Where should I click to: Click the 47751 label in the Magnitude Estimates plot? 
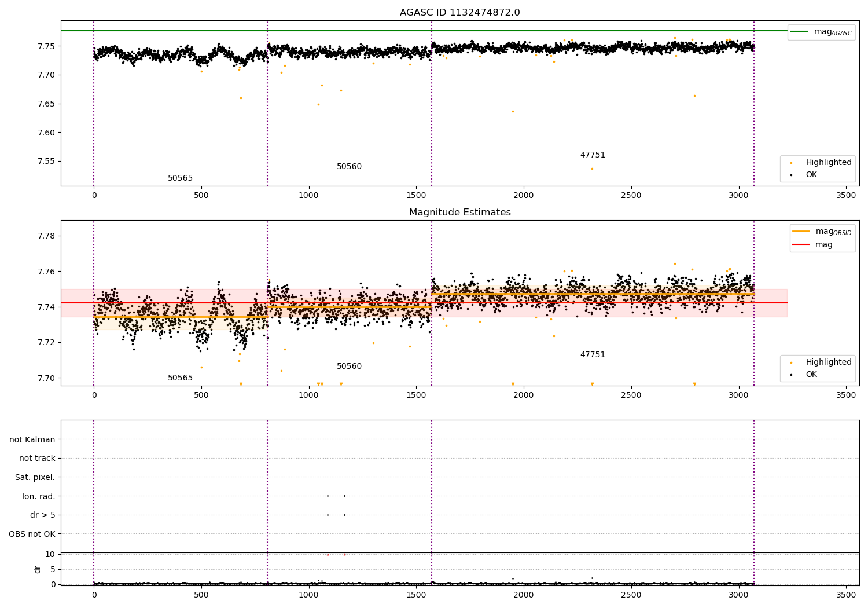(593, 355)
